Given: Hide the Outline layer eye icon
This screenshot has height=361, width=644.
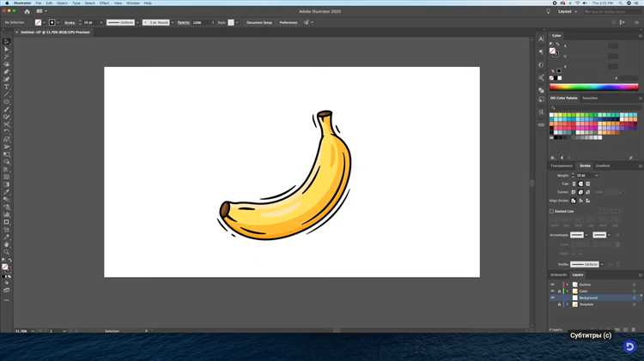Looking at the screenshot, I should point(552,285).
